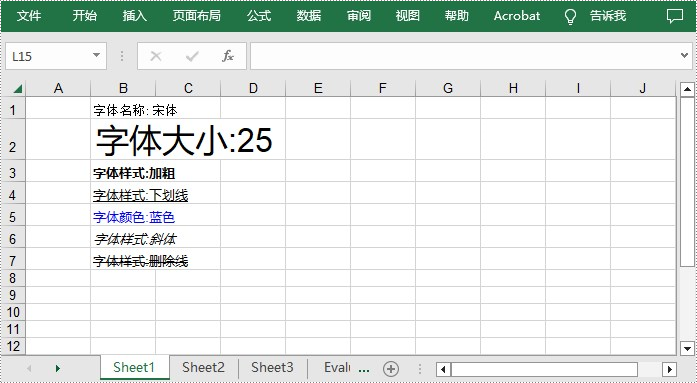Click italic cell 字体样式:斜体
Image resolution: width=697 pixels, height=383 pixels.
pos(135,239)
